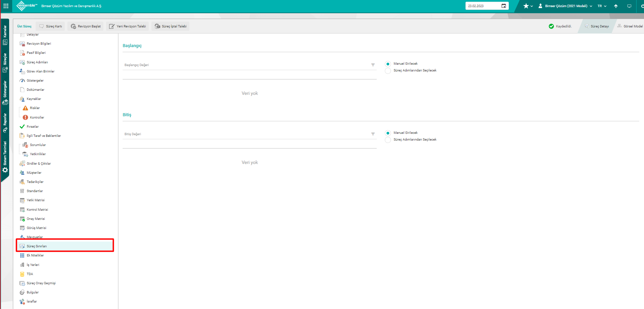Click the clipboard icon for İlgili Taraf ve Beklentiler
This screenshot has width=644, height=309.
point(22,136)
